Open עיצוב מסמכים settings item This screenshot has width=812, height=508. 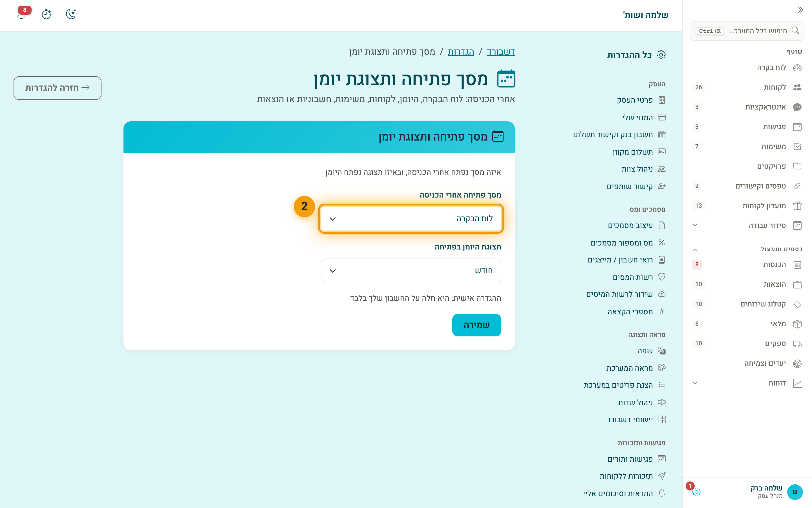[637, 225]
